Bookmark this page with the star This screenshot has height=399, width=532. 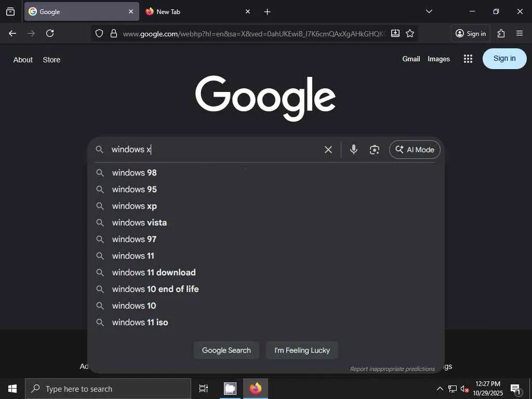tap(410, 33)
